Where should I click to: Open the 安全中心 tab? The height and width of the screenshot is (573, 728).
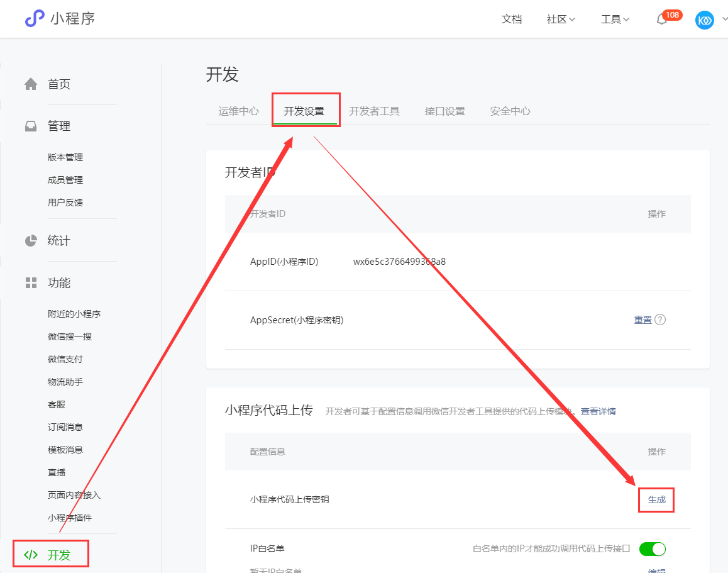click(x=510, y=111)
